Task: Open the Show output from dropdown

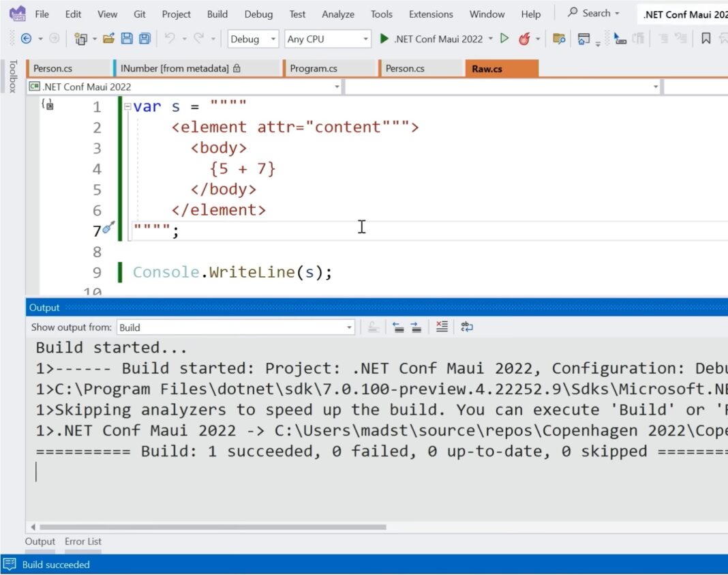Action: pyautogui.click(x=348, y=327)
